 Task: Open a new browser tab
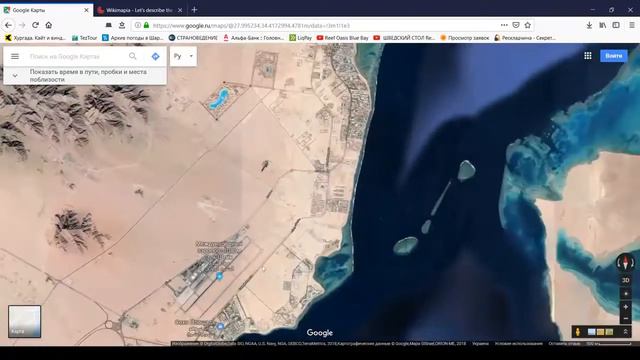[194, 9]
